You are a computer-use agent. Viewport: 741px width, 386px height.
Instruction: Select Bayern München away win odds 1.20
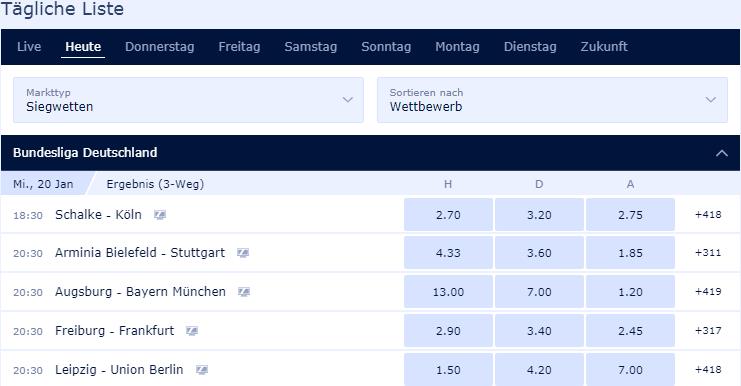tap(630, 292)
